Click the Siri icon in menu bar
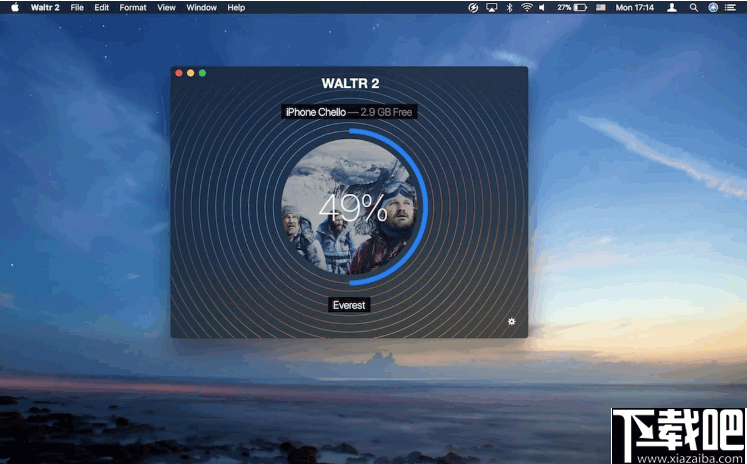 pyautogui.click(x=713, y=7)
